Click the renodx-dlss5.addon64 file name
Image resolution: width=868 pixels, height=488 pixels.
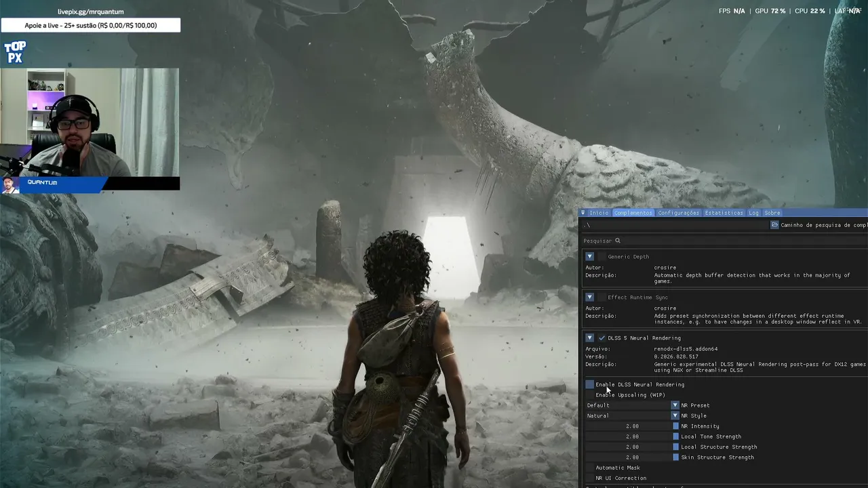[686, 349]
